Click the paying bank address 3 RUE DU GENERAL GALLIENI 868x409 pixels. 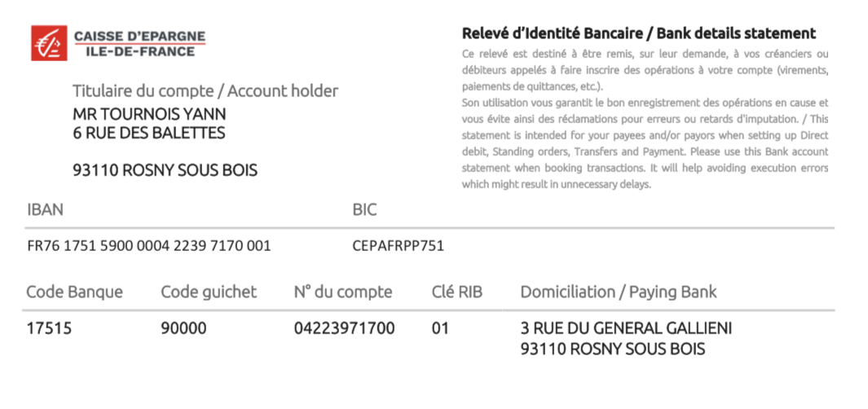tap(626, 329)
